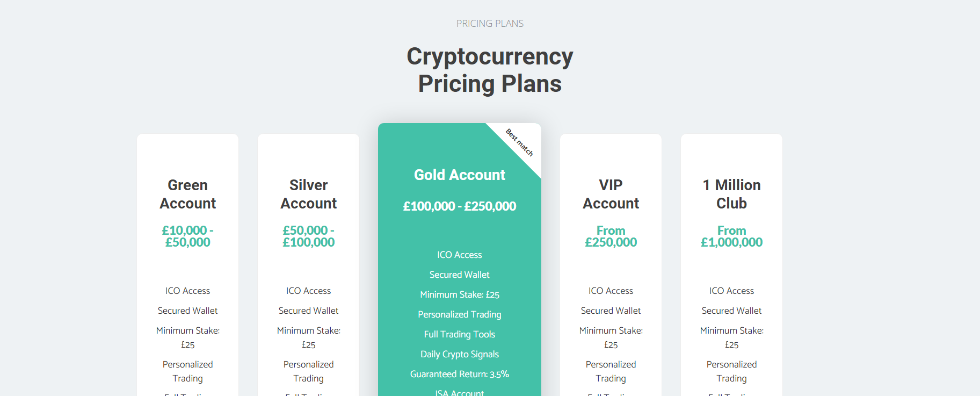Screen dimensions: 980x396
Task: Click Personalized Trading under VIP Account
Action: [x=611, y=371]
